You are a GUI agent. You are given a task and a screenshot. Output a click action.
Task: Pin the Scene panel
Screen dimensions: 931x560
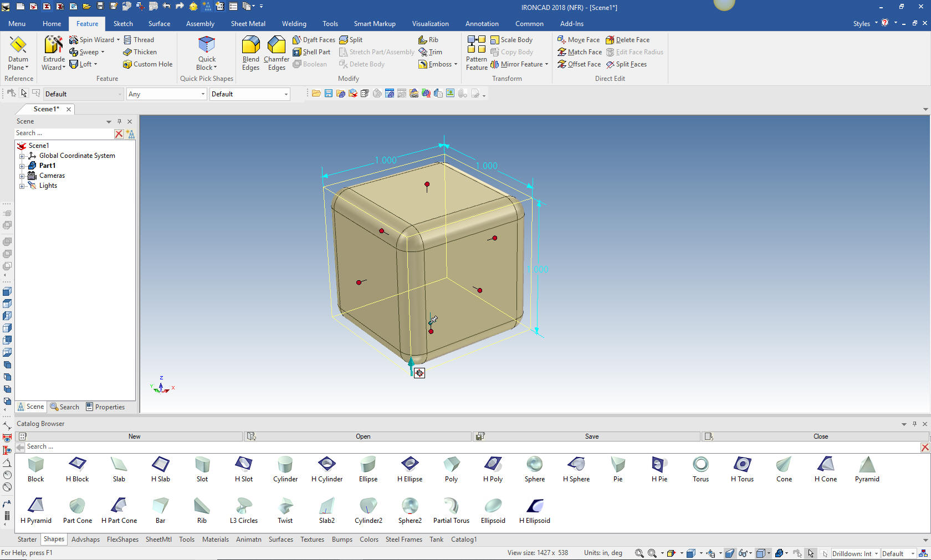point(119,121)
